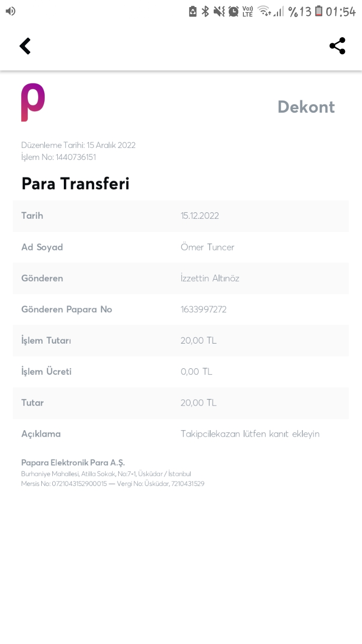Tap the Wi-Fi signal status icon
Image resolution: width=362 pixels, height=644 pixels.
tap(264, 11)
